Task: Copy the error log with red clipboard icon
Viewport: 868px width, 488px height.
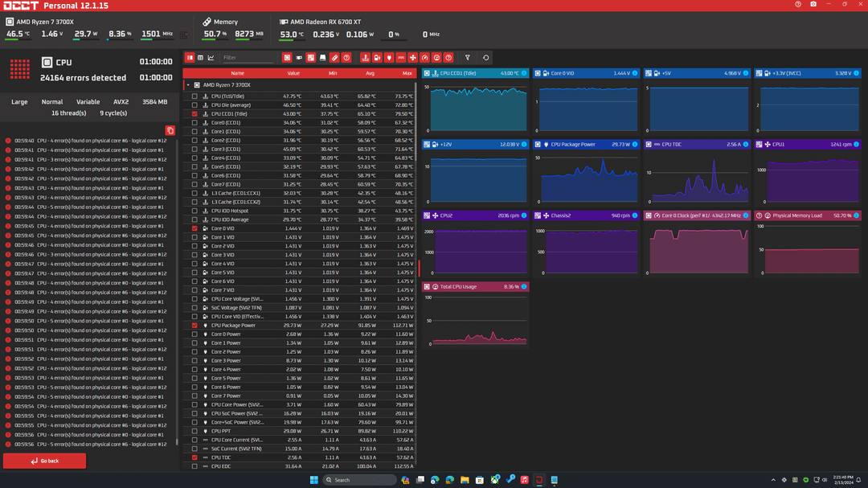Action: 170,131
